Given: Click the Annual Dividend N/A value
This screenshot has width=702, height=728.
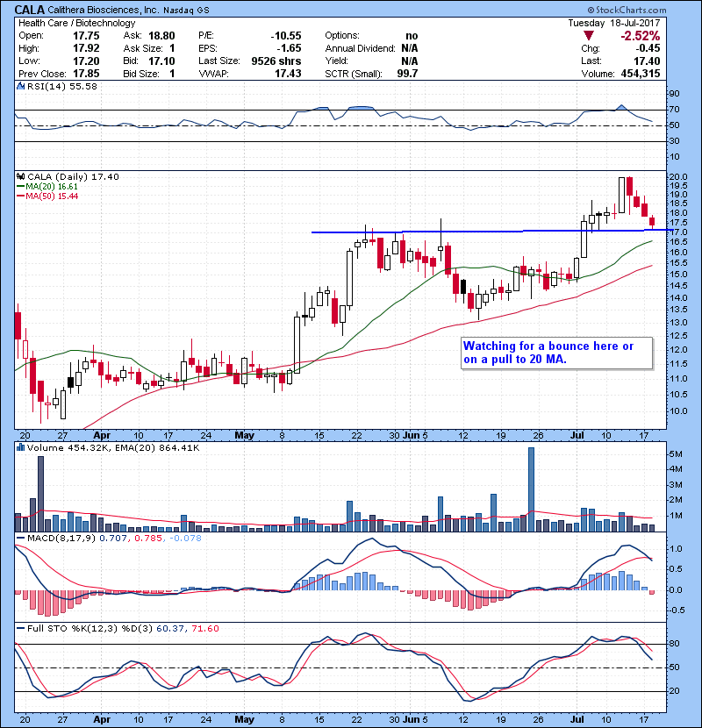Looking at the screenshot, I should [409, 48].
